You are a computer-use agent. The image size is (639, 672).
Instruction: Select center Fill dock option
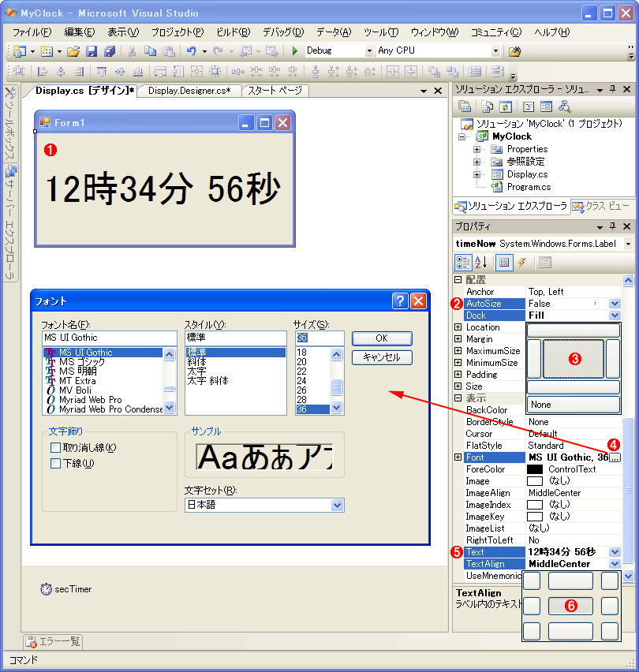574,359
